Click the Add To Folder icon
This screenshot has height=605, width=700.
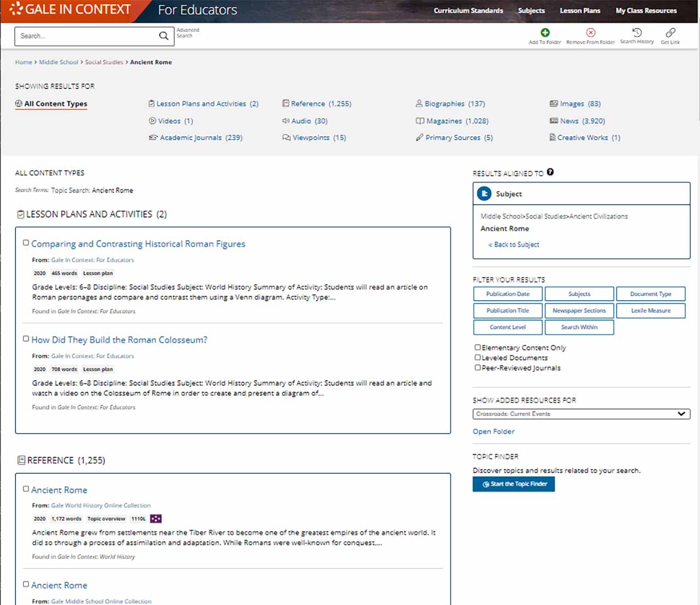545,32
